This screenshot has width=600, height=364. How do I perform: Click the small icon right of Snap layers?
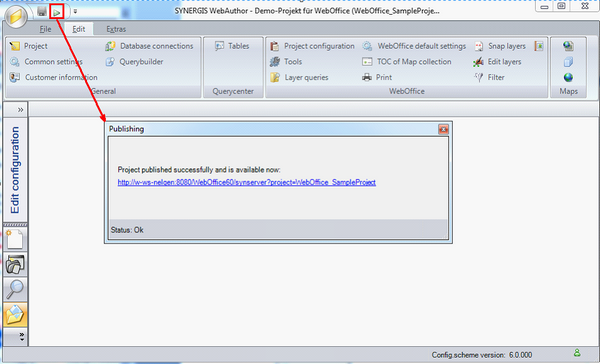point(539,46)
